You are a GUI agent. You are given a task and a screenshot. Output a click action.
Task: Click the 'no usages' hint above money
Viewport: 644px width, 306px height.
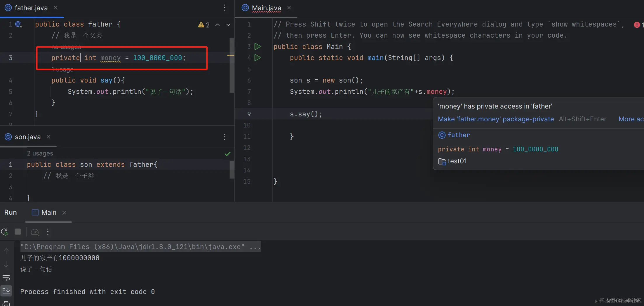[66, 47]
